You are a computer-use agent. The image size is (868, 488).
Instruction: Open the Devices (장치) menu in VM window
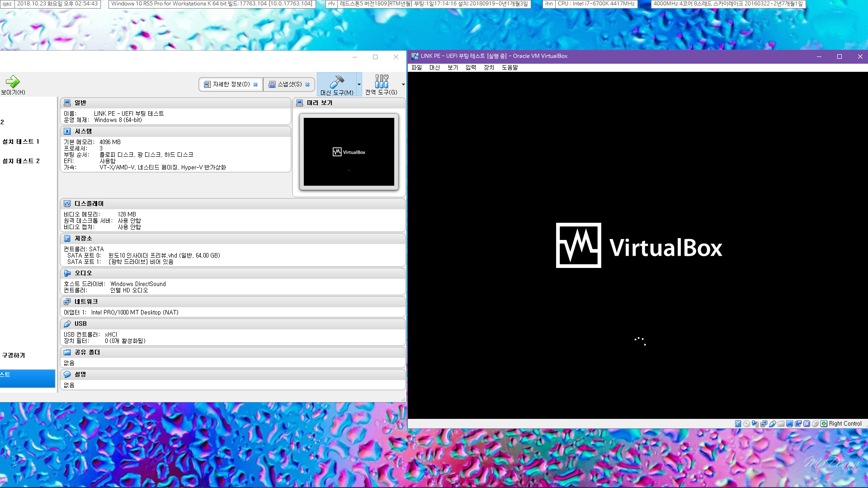(x=489, y=67)
